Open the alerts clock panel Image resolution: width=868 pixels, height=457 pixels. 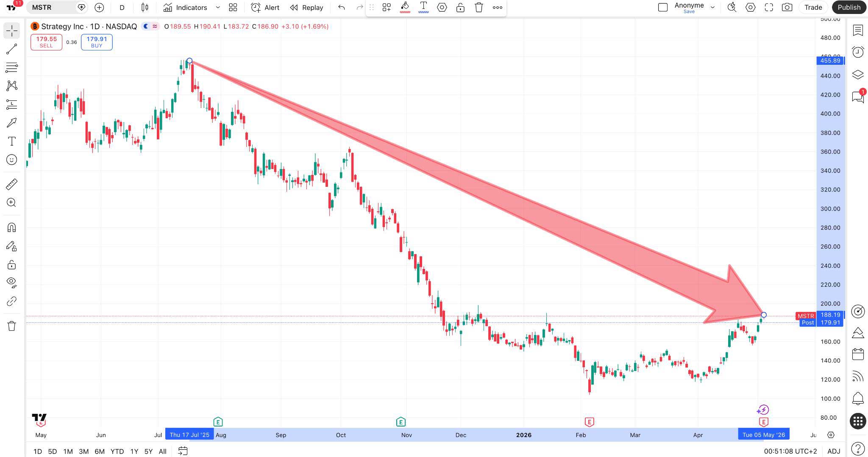858,52
